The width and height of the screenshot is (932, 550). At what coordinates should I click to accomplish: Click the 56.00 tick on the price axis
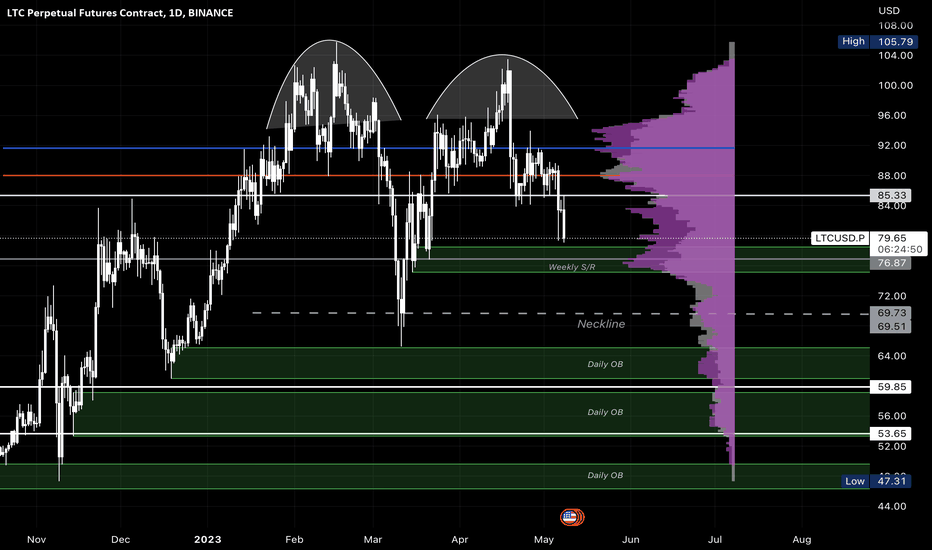click(x=892, y=416)
